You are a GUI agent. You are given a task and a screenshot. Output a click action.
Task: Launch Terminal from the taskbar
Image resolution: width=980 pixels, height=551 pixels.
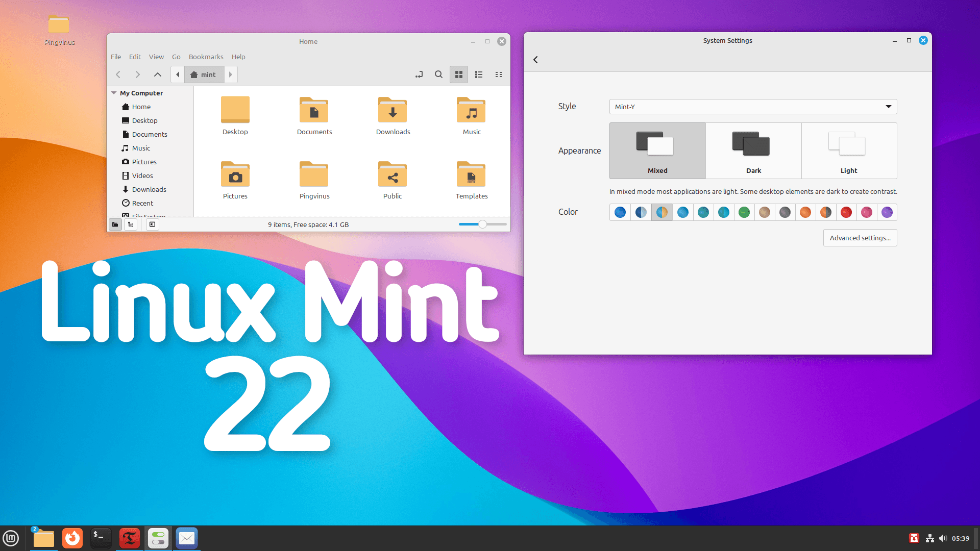(101, 538)
